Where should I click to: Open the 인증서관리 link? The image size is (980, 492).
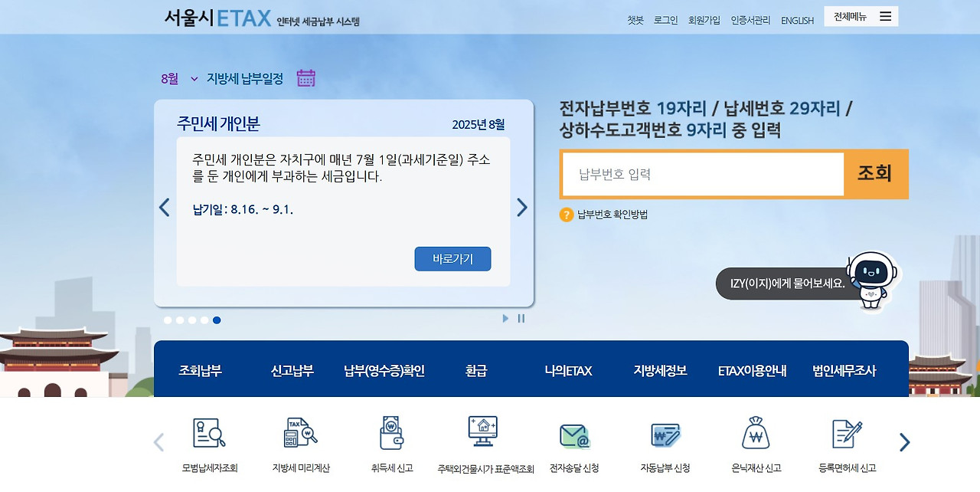tap(750, 21)
